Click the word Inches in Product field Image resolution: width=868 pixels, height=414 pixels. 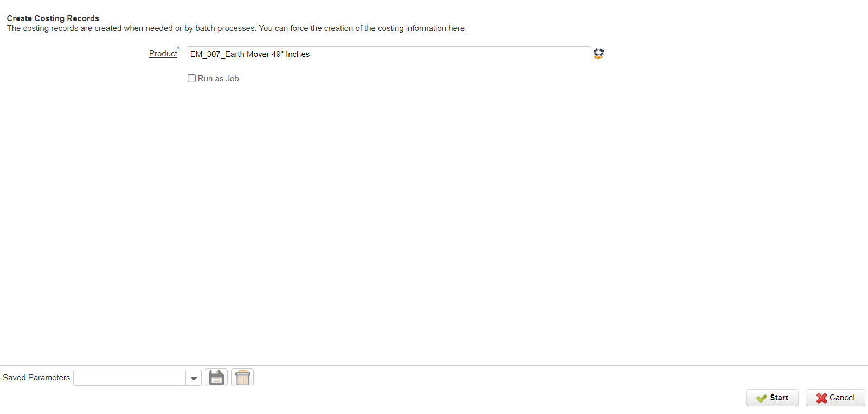click(x=298, y=54)
